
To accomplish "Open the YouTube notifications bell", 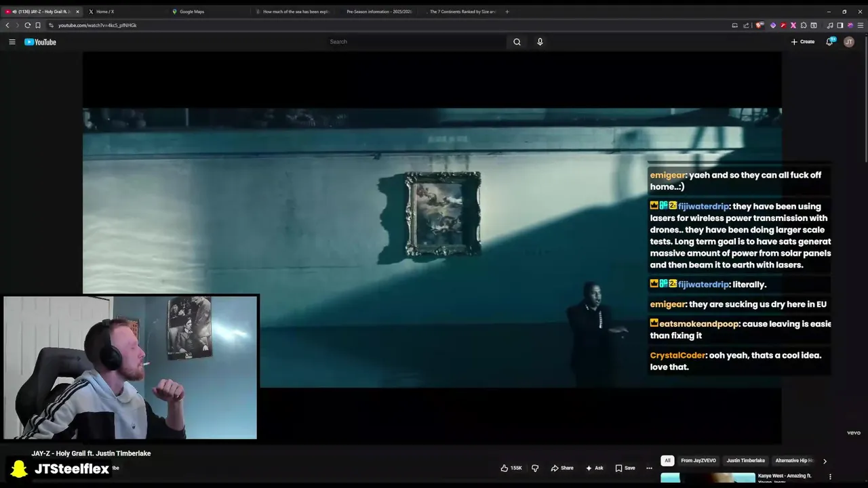I will click(x=829, y=42).
